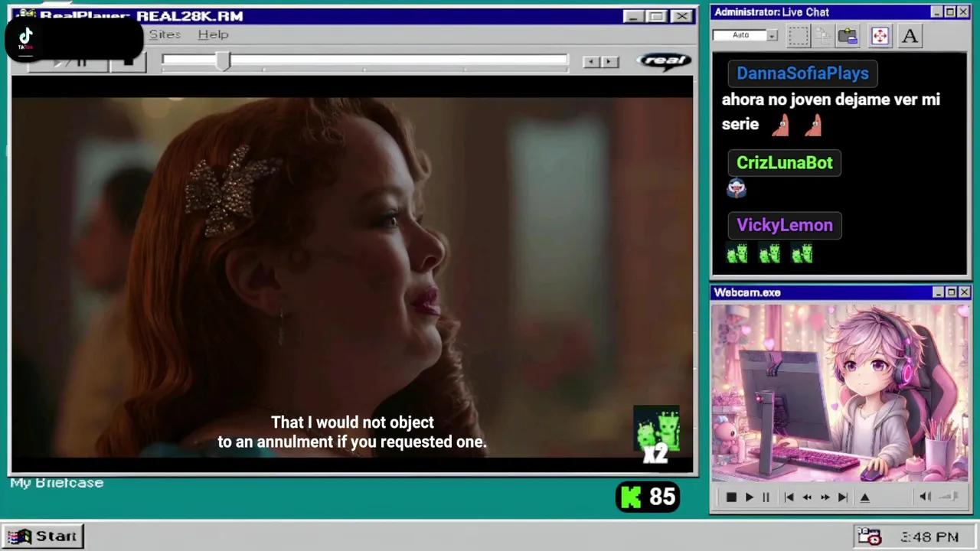Open the Start menu
The width and height of the screenshot is (980, 551).
pos(43,536)
